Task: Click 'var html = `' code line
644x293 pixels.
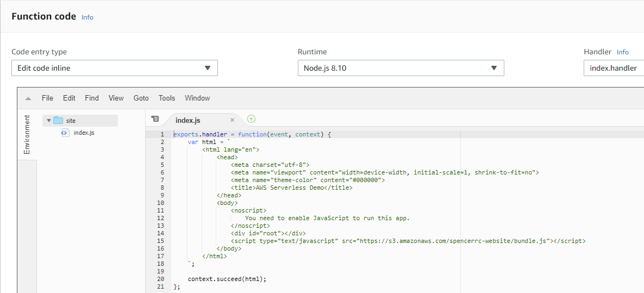Action: point(209,142)
